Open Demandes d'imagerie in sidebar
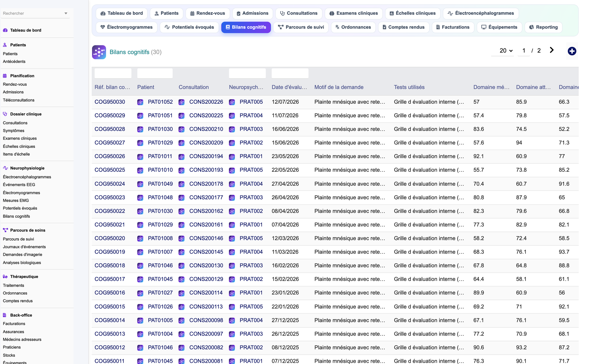 point(23,255)
